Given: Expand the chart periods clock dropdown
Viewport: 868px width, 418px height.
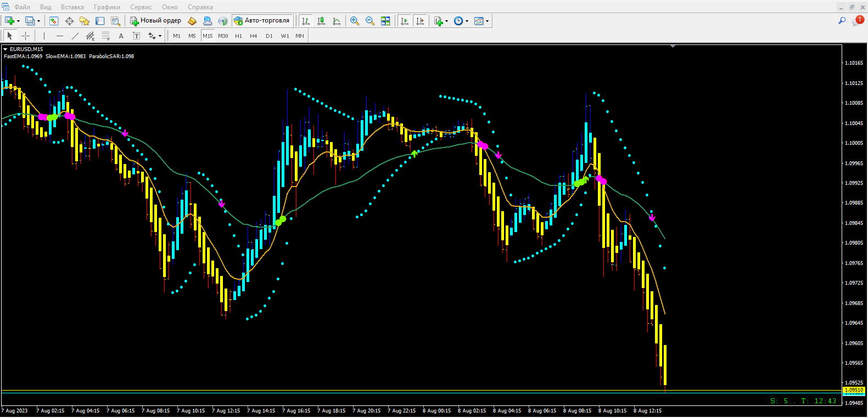Looking at the screenshot, I should pos(467,21).
